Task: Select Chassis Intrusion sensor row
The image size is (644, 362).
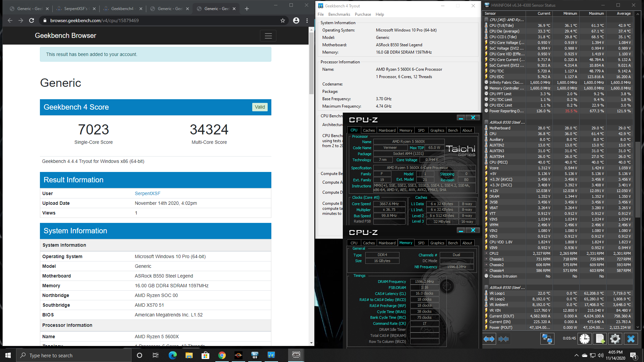Action: coord(558,276)
